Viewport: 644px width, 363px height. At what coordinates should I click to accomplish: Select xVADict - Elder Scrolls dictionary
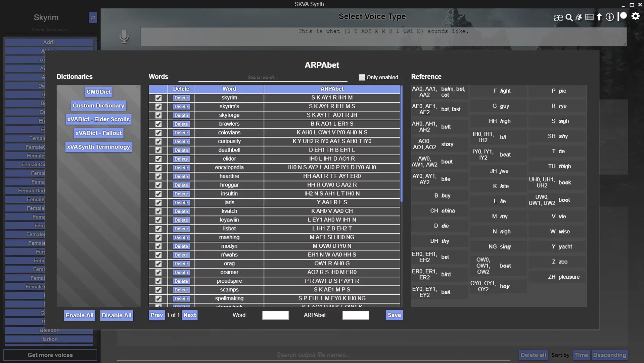98,119
